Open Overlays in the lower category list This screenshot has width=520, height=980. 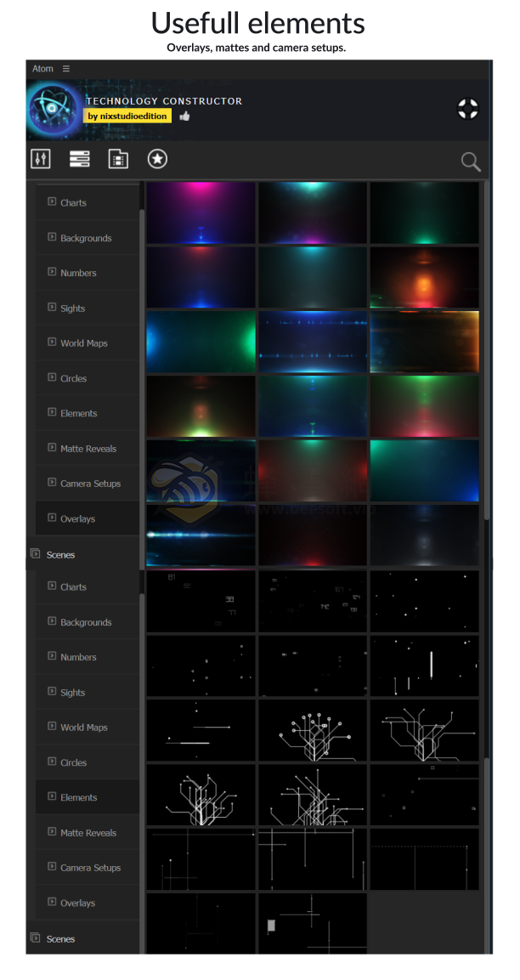[x=88, y=904]
